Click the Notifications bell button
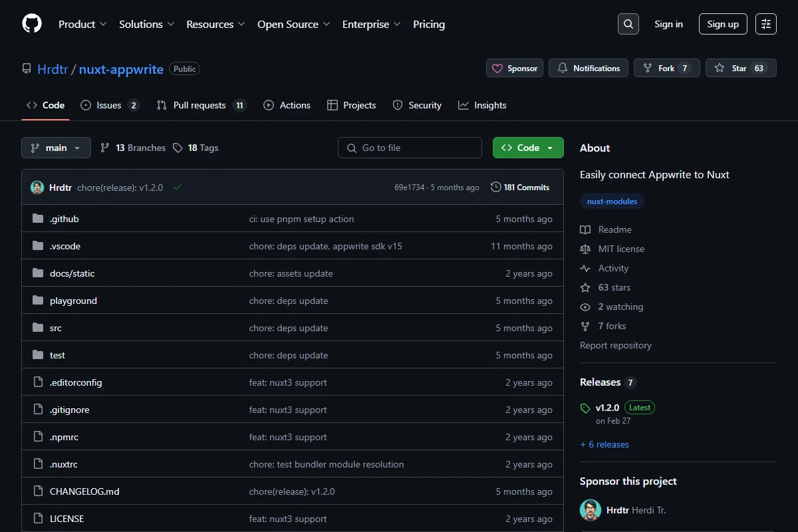 [x=589, y=68]
